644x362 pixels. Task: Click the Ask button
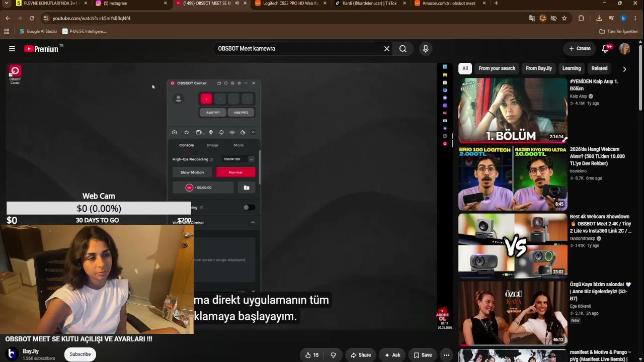[392, 355]
